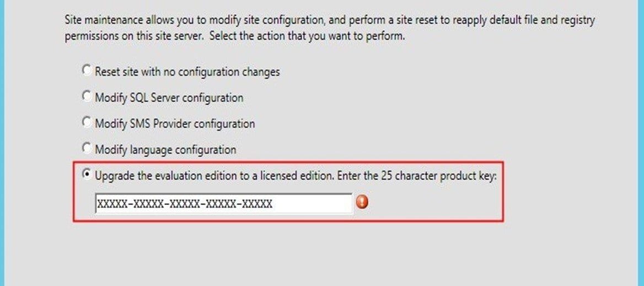The image size is (644, 286).
Task: Pick the Modify SMS Provider configuration radio button
Action: click(x=85, y=122)
